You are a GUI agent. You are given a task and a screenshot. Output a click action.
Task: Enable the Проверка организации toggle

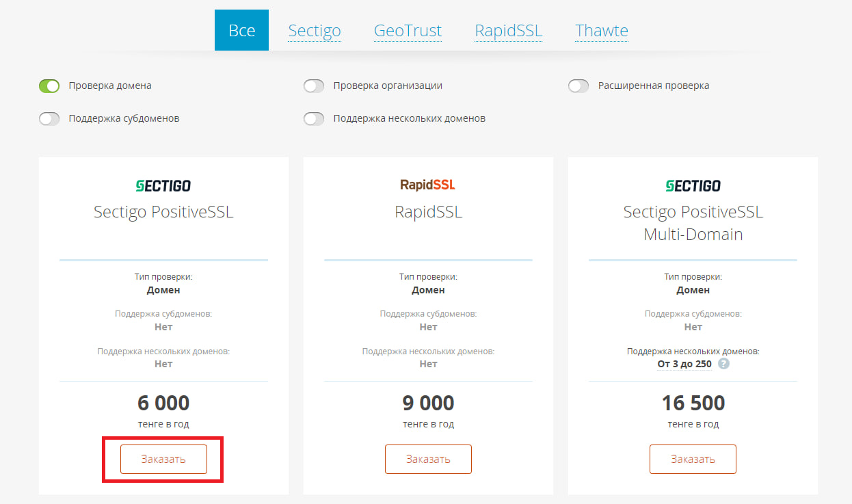click(x=314, y=86)
